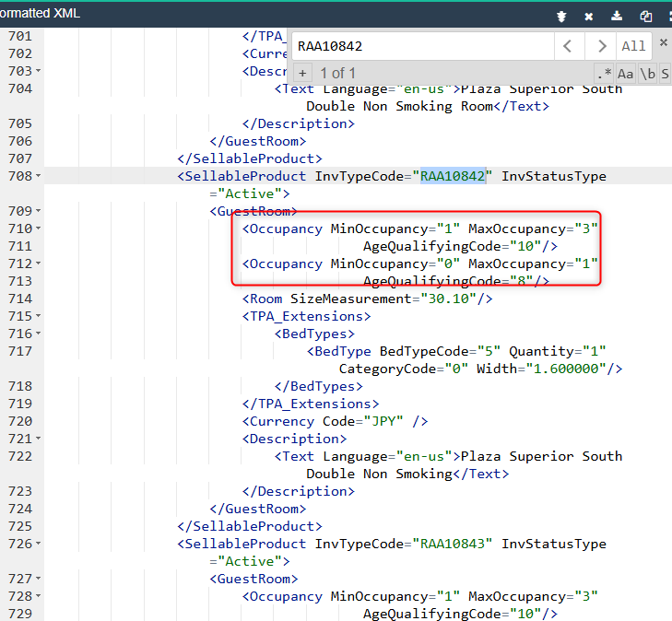Viewport: 672px width, 621px height.
Task: Collapse SellableProduct RAA10843 at line 726
Action: (38, 544)
